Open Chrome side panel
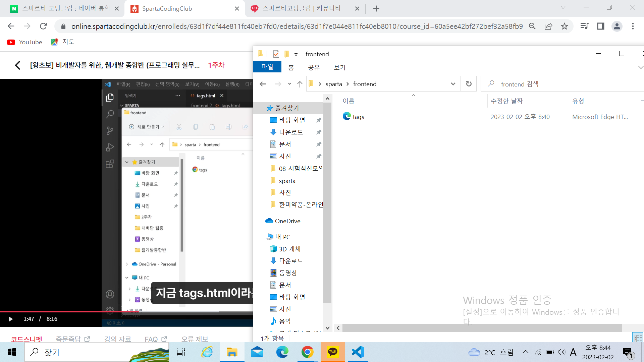This screenshot has height=362, width=644. [x=601, y=26]
